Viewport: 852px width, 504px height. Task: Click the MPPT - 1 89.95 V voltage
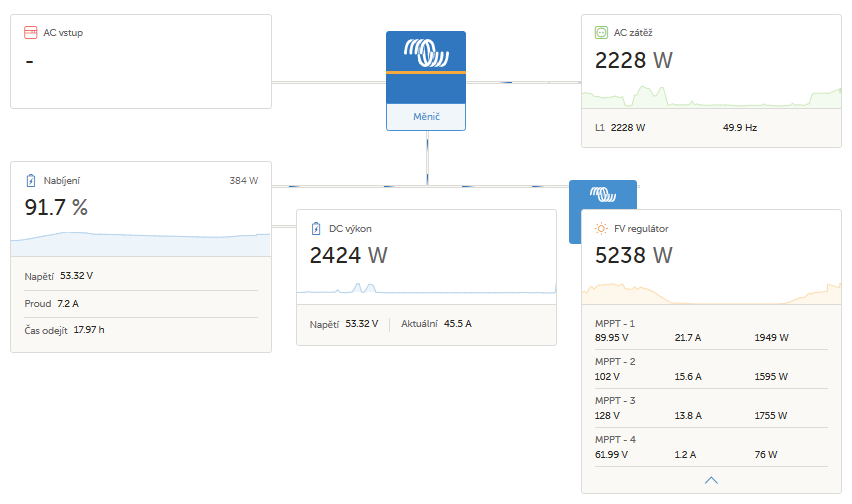point(611,338)
